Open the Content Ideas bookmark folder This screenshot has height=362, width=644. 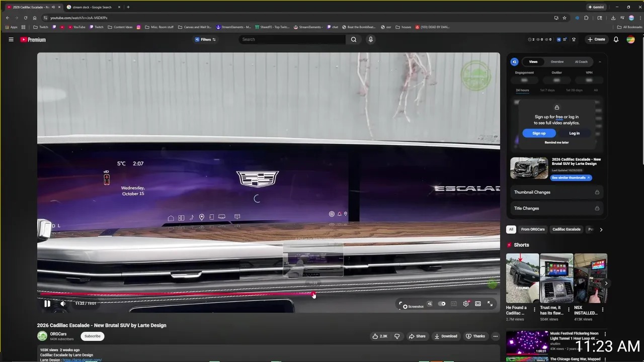pos(120,27)
